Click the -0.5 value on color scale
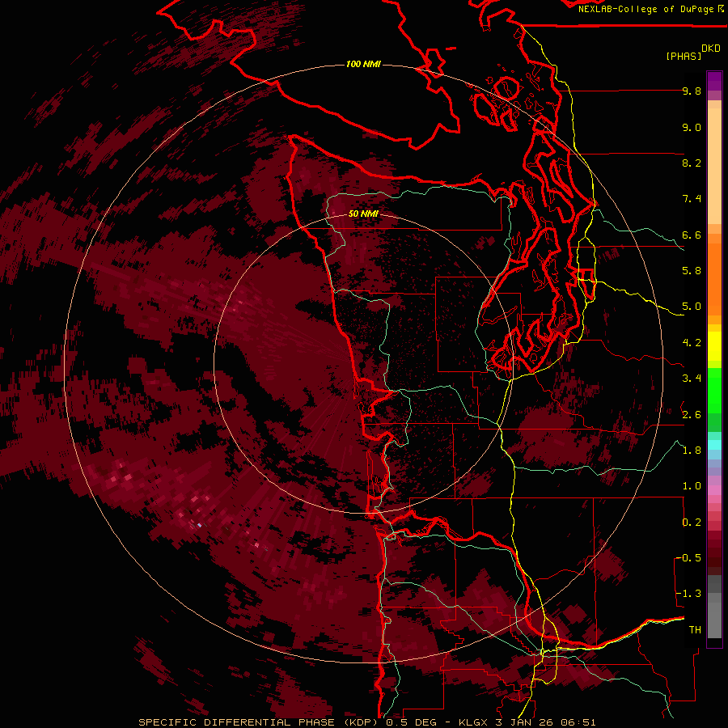 point(689,558)
